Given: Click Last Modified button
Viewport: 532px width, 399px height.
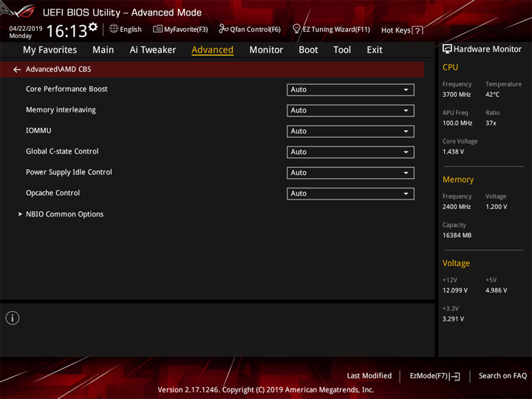Looking at the screenshot, I should pos(369,375).
